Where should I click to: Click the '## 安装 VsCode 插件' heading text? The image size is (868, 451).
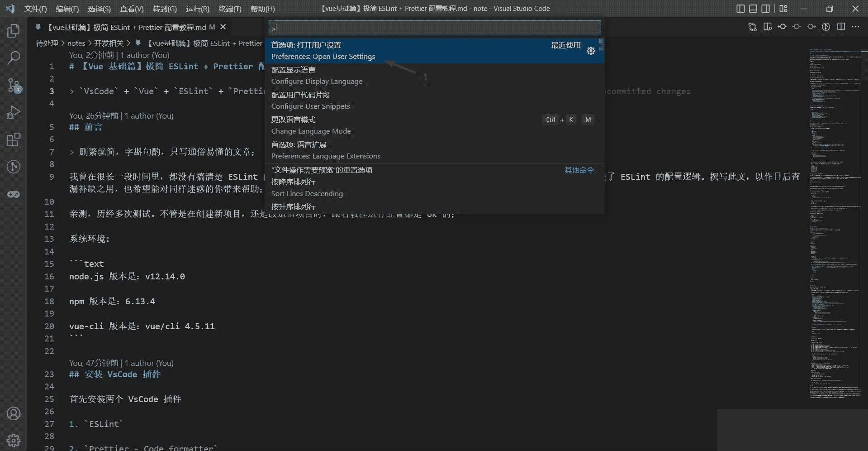coord(115,374)
